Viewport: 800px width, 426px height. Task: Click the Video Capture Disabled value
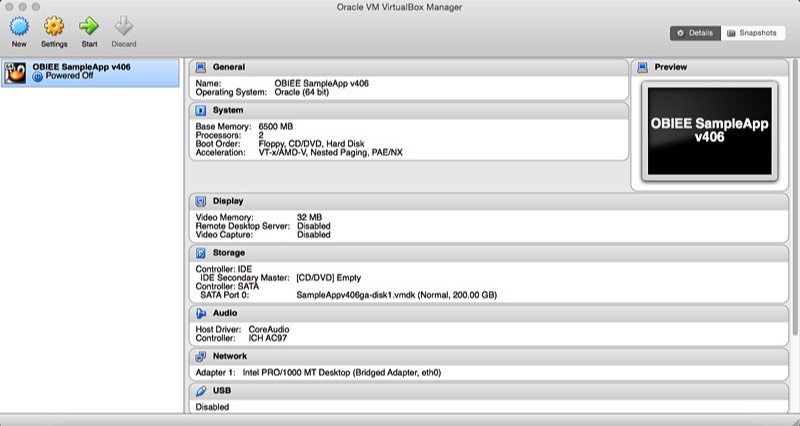click(x=314, y=235)
